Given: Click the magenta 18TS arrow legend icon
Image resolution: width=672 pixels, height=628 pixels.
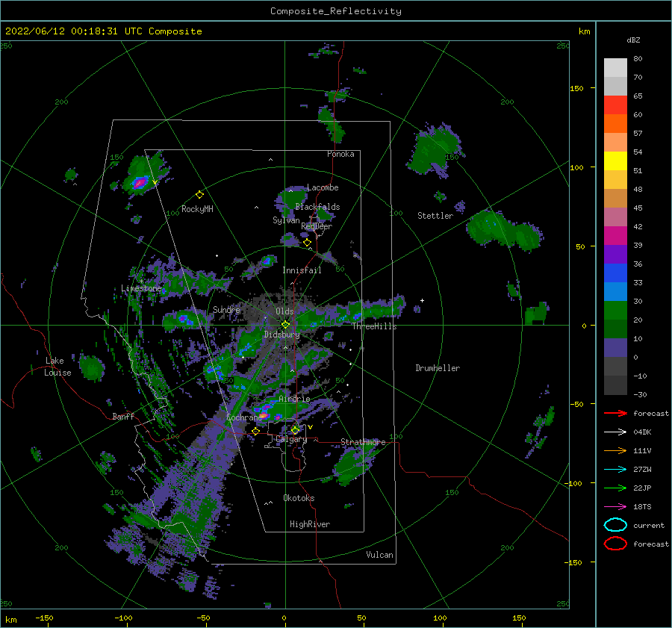Looking at the screenshot, I should pos(615,507).
